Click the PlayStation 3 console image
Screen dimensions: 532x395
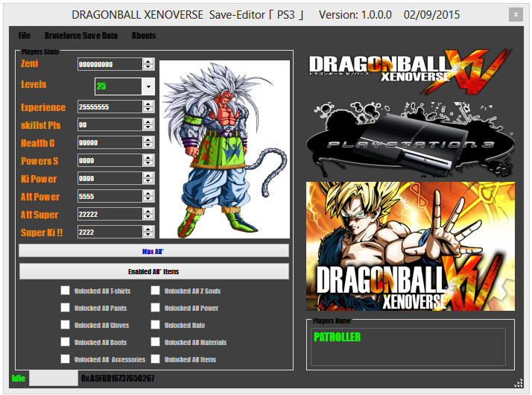pyautogui.click(x=410, y=136)
